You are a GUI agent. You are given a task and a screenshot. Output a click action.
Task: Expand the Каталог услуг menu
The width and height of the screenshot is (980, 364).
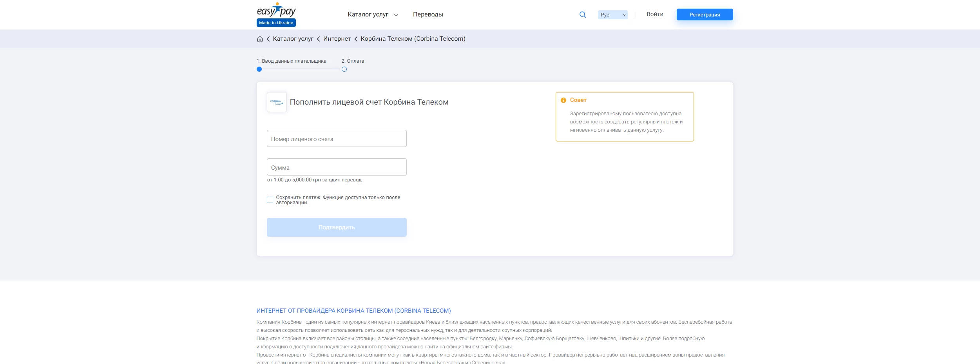pos(373,14)
